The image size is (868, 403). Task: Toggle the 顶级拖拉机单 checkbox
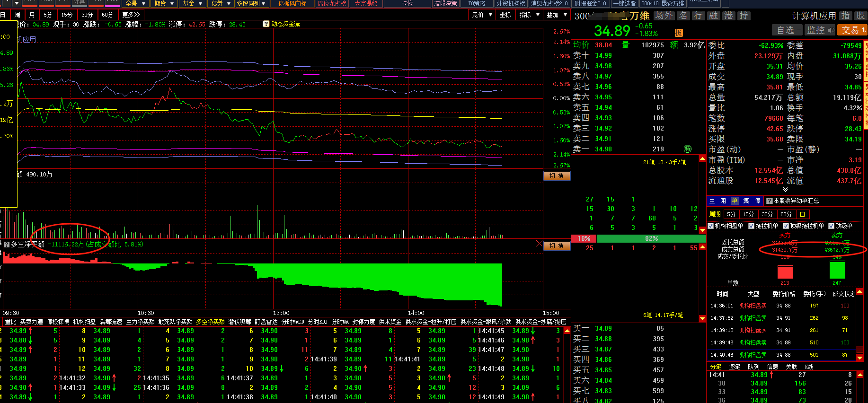[x=786, y=226]
